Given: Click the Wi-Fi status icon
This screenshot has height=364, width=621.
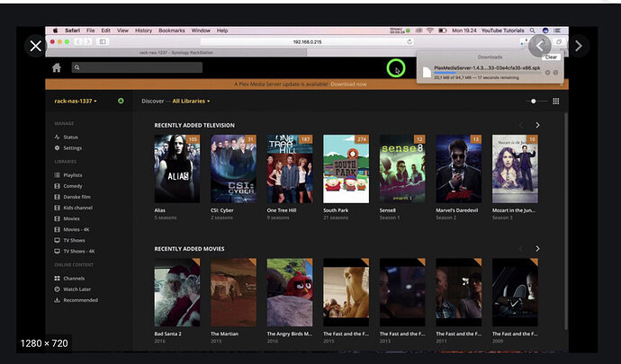Looking at the screenshot, I should tap(429, 31).
